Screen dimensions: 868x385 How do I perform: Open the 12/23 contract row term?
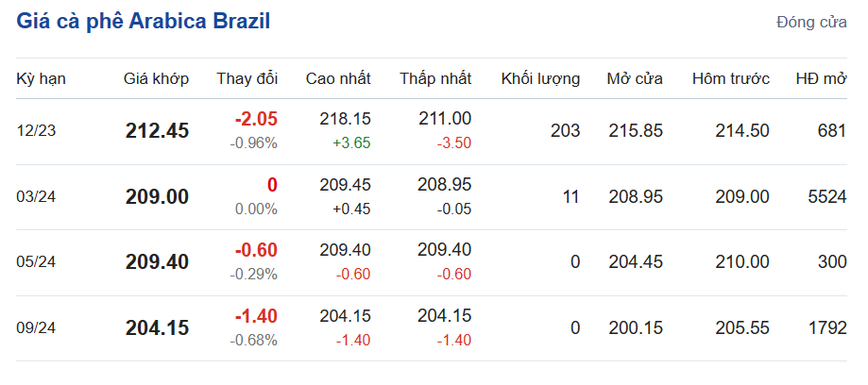tap(37, 131)
